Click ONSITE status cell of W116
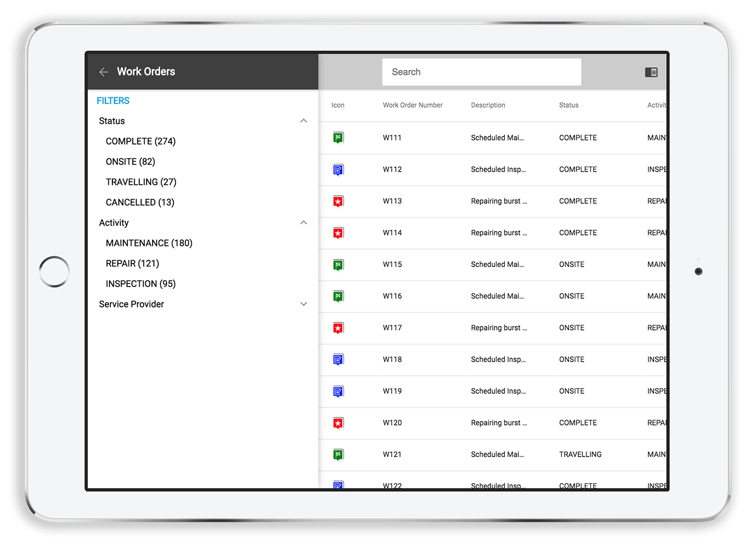The image size is (756, 544). 572,296
